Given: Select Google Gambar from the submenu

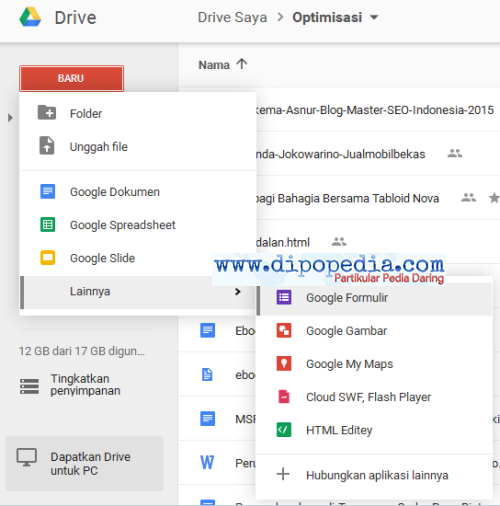Looking at the screenshot, I should pyautogui.click(x=374, y=331).
